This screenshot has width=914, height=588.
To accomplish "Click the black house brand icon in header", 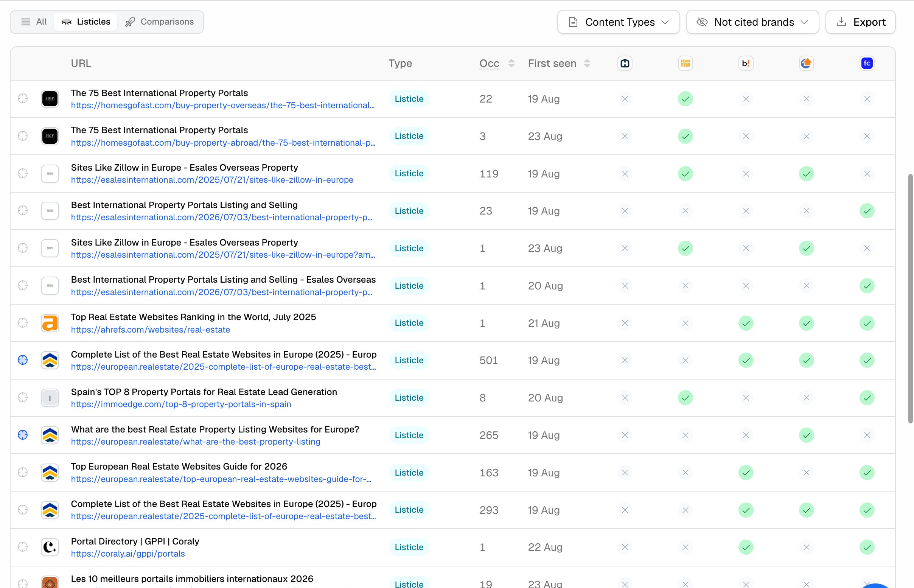I will 625,64.
